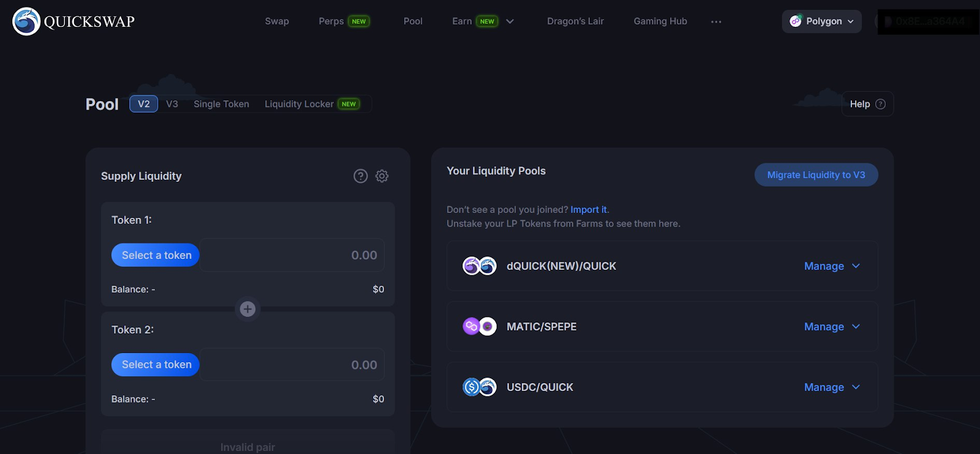Expand the Earn menu chevron
Viewport: 980px width, 454px height.
(x=510, y=21)
